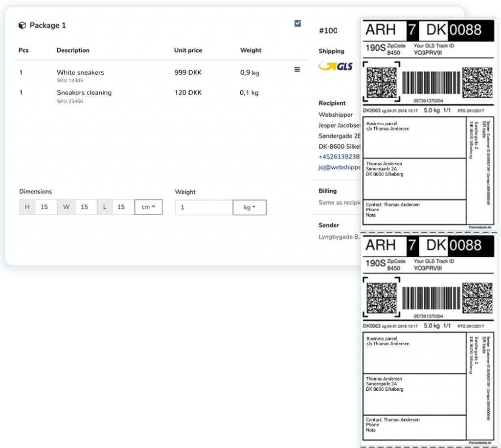Click the 'Unit price' column header
Viewport: 501px width, 448px height.
188,50
